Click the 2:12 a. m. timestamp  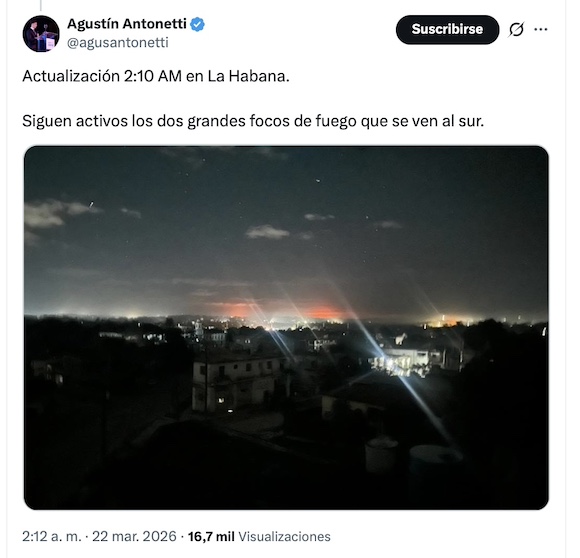51,537
